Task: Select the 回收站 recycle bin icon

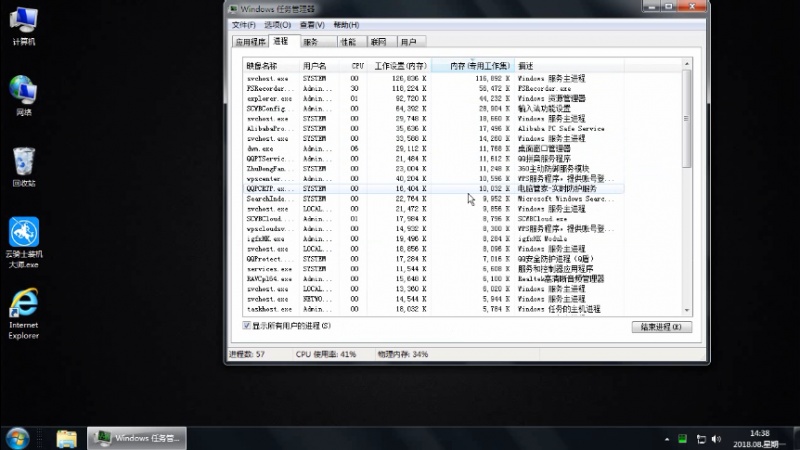Action: [x=23, y=167]
